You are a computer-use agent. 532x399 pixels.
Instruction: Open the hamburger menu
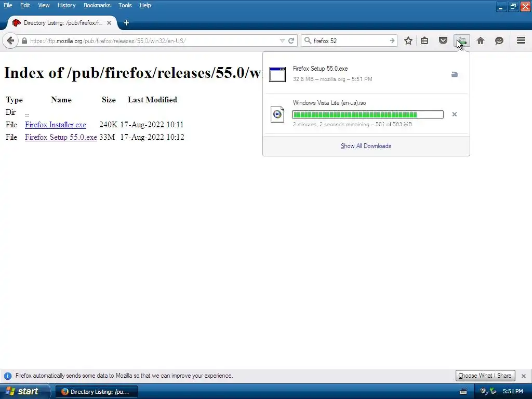[x=521, y=41]
